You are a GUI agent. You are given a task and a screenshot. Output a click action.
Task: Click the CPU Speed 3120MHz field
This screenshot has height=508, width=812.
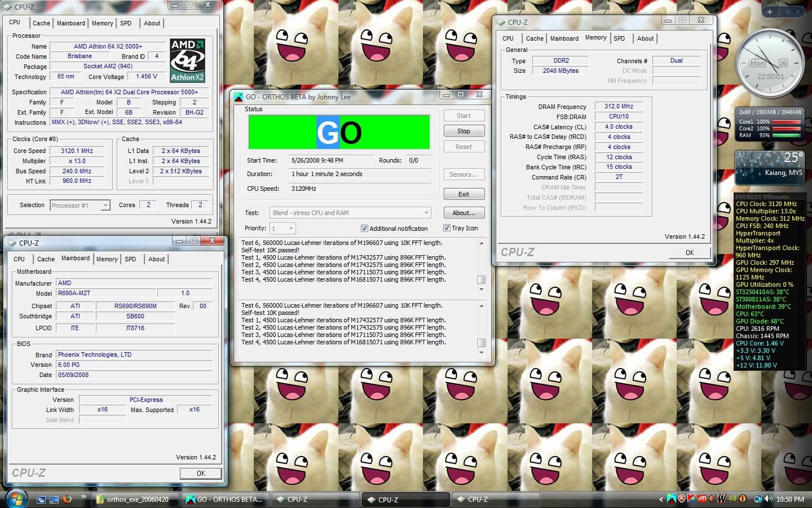click(360, 189)
